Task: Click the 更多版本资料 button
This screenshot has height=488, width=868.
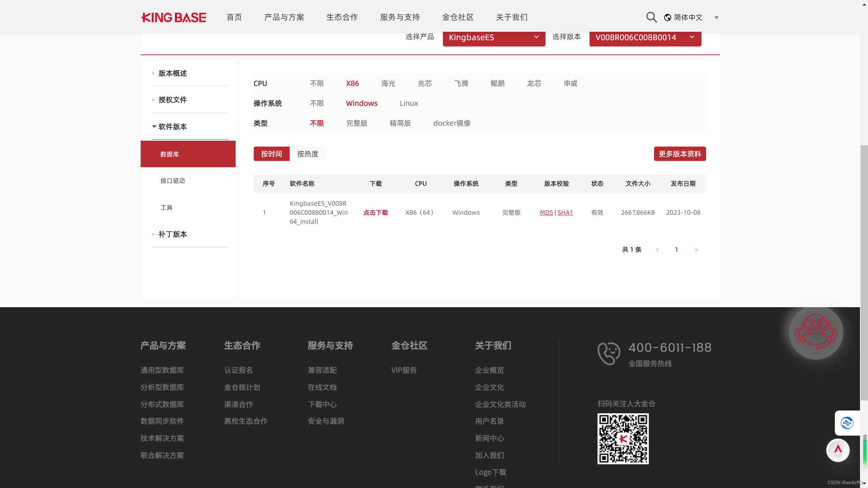Action: tap(680, 154)
